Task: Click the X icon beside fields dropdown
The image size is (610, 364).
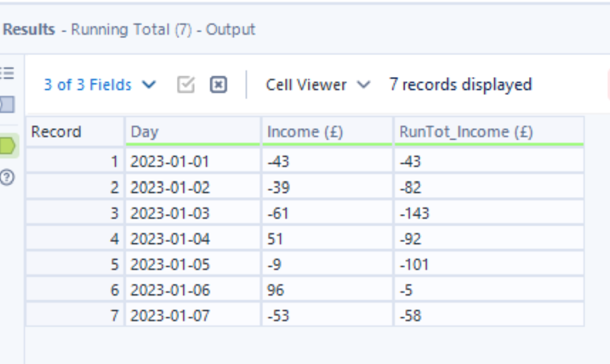Action: tap(218, 85)
